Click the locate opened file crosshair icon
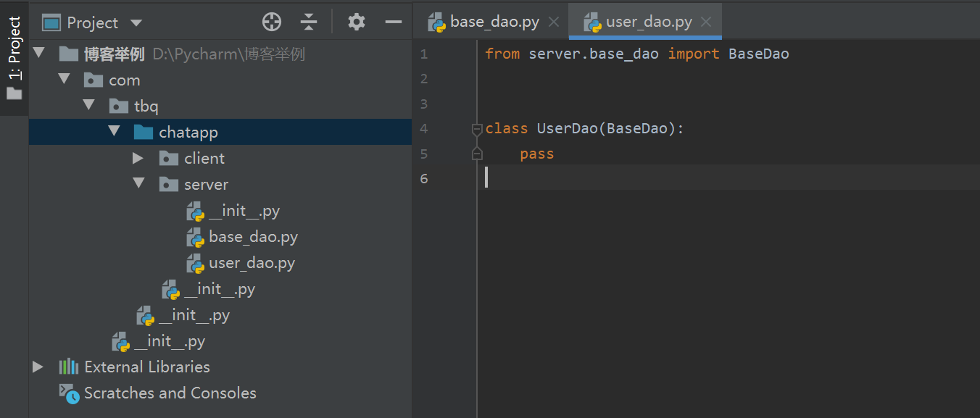 tap(271, 22)
